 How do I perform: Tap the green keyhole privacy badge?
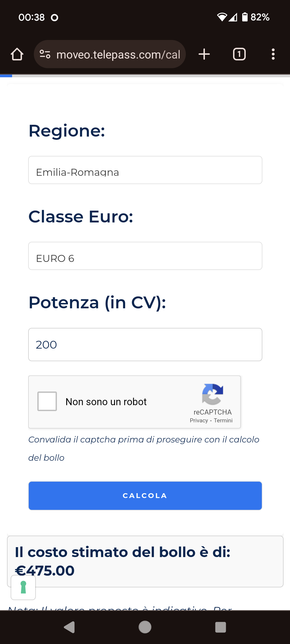(23, 587)
